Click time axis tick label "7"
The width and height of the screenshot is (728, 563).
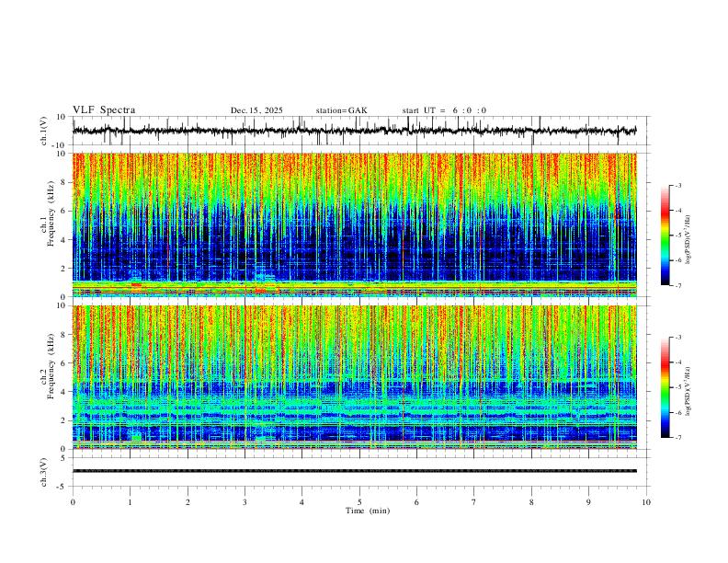[474, 502]
